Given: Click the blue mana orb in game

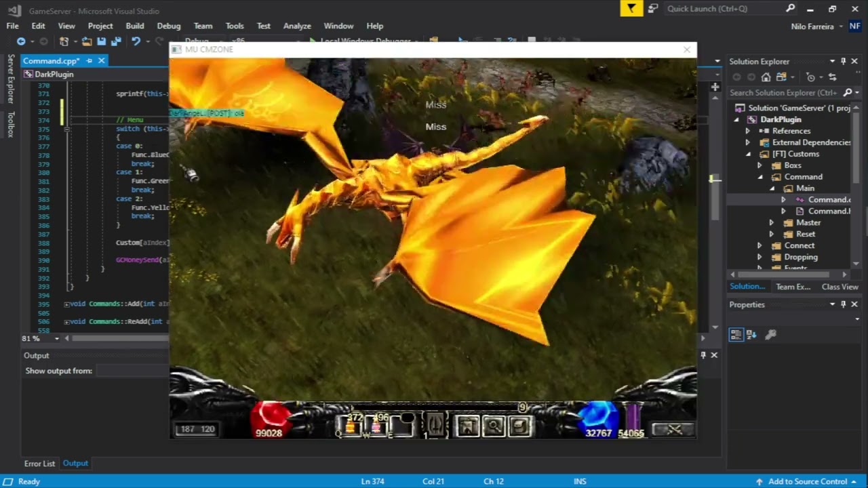Looking at the screenshot, I should (598, 418).
